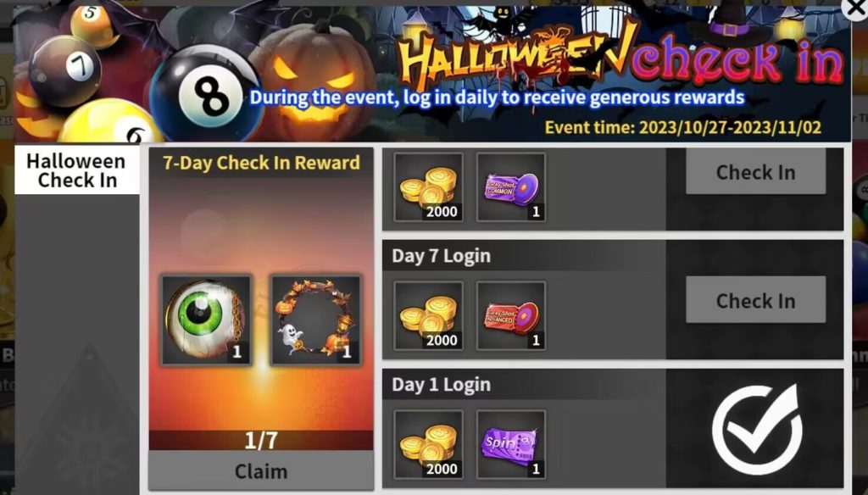The image size is (868, 495).
Task: Tap the purple Lucky Shot Common ticket
Action: [511, 187]
